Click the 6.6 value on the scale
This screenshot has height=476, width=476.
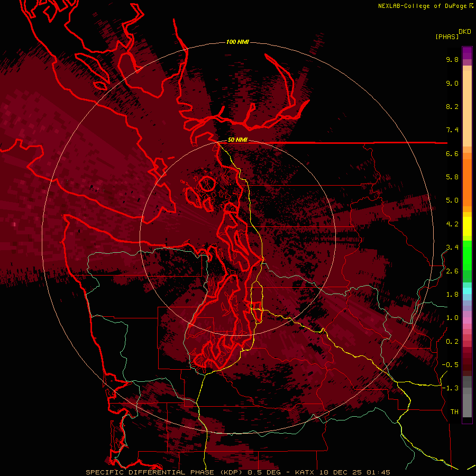[x=452, y=153]
